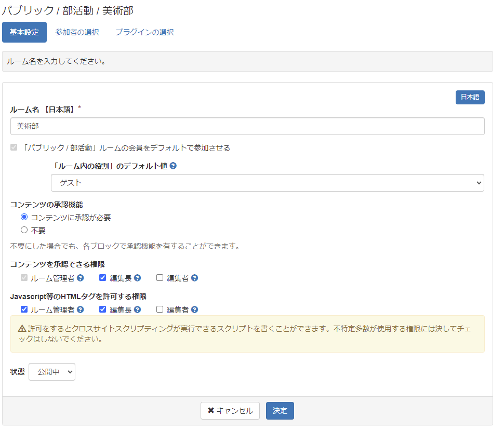Switch to the 参加者の選択 tab

point(77,32)
